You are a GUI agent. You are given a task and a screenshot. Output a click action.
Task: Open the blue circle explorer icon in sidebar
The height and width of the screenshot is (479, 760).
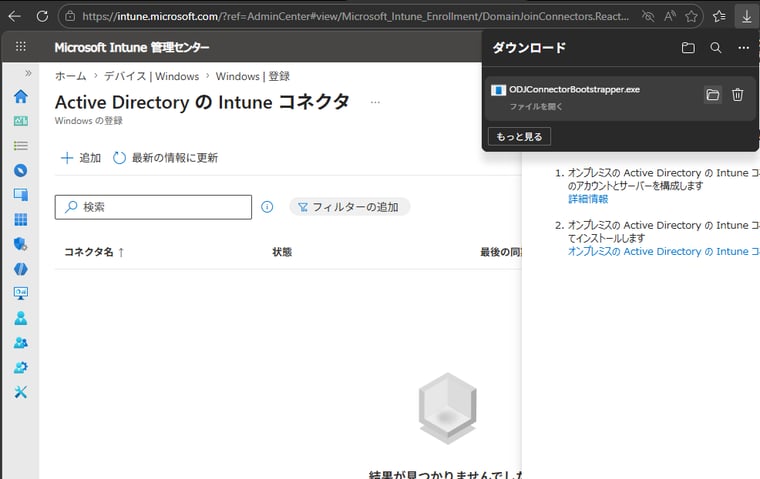click(21, 171)
